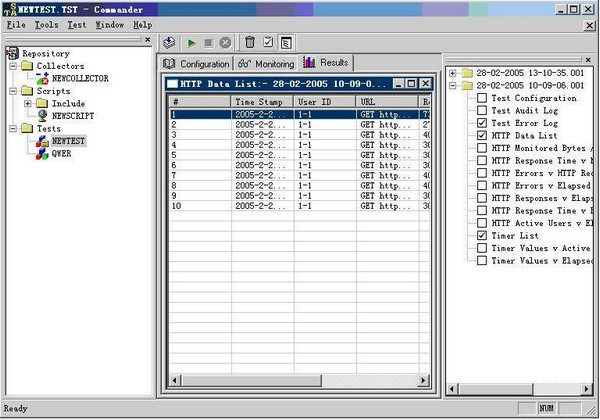This screenshot has height=420, width=600.
Task: Close the results list pane with its X
Action: (588, 60)
